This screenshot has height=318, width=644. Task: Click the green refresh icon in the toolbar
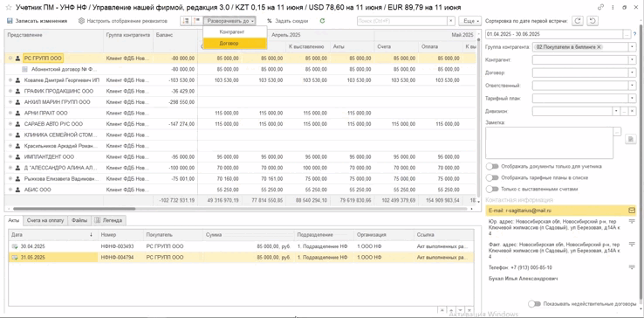point(322,21)
